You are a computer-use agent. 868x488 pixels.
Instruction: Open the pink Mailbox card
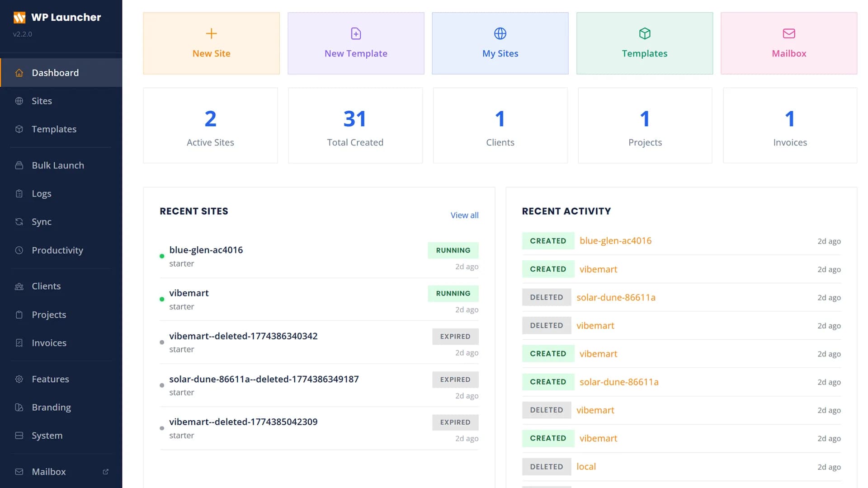tap(789, 43)
